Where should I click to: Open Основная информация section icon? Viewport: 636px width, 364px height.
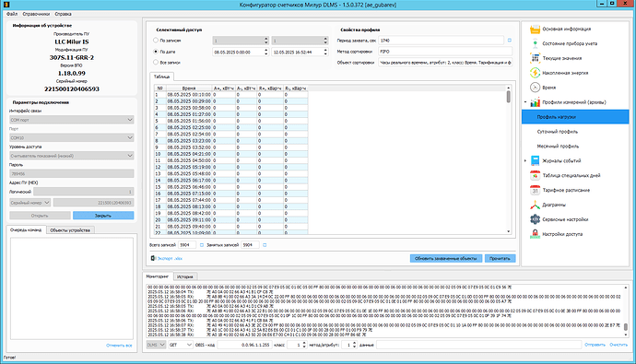(x=535, y=29)
